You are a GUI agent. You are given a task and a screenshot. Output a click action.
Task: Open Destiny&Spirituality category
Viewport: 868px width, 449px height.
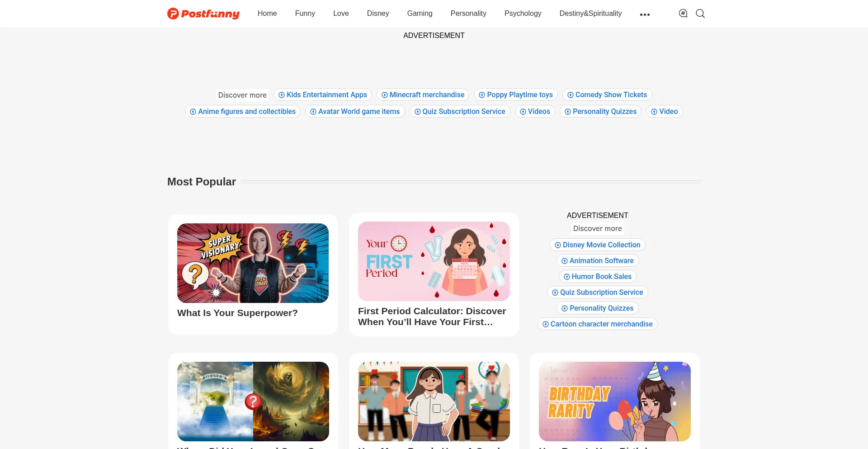[590, 14]
